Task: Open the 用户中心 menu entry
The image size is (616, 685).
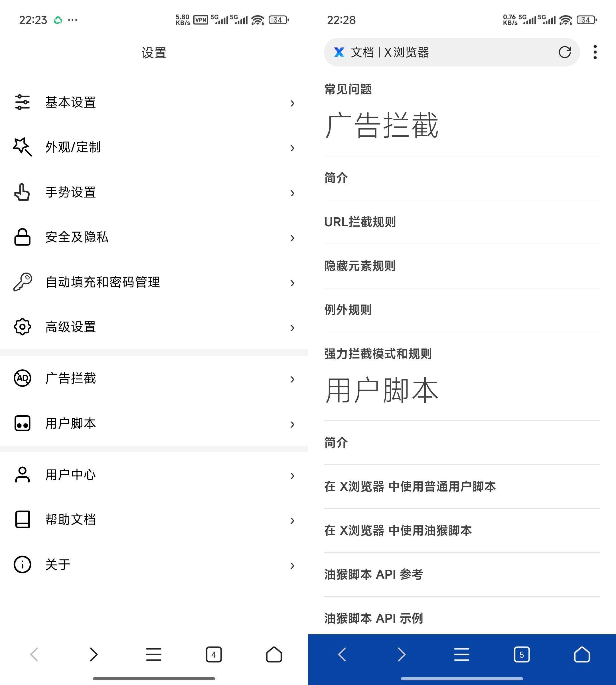Action: click(x=154, y=475)
